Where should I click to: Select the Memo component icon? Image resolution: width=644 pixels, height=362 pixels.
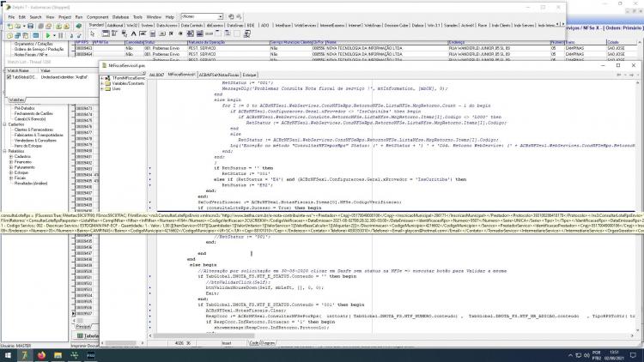(x=152, y=33)
